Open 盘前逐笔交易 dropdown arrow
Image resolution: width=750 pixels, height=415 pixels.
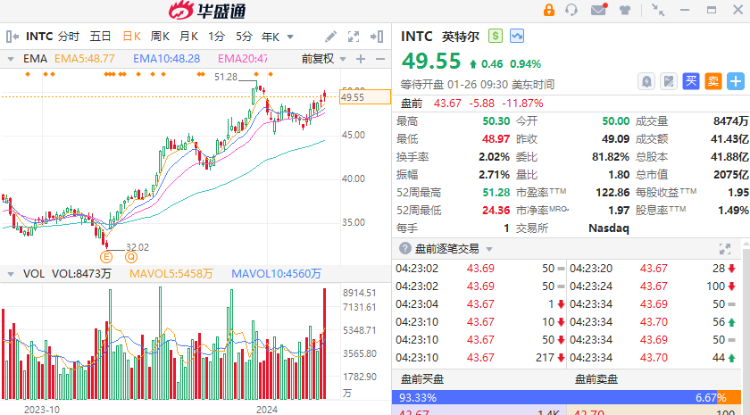click(489, 249)
